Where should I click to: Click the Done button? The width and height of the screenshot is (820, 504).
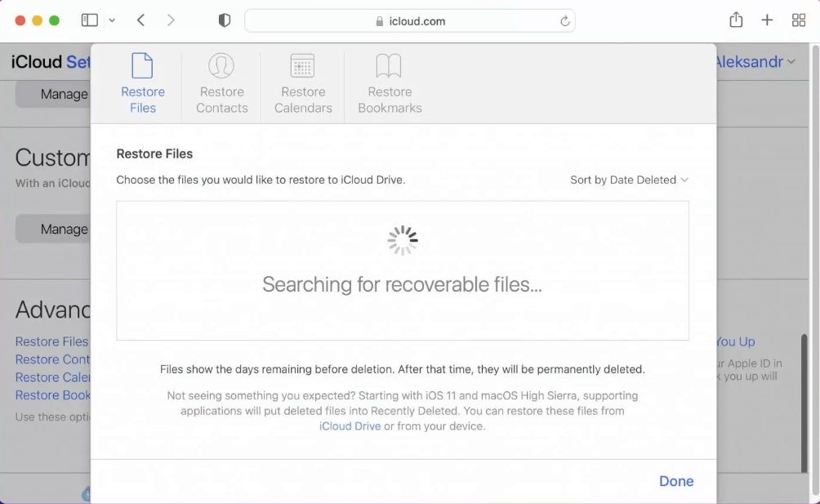(x=676, y=481)
